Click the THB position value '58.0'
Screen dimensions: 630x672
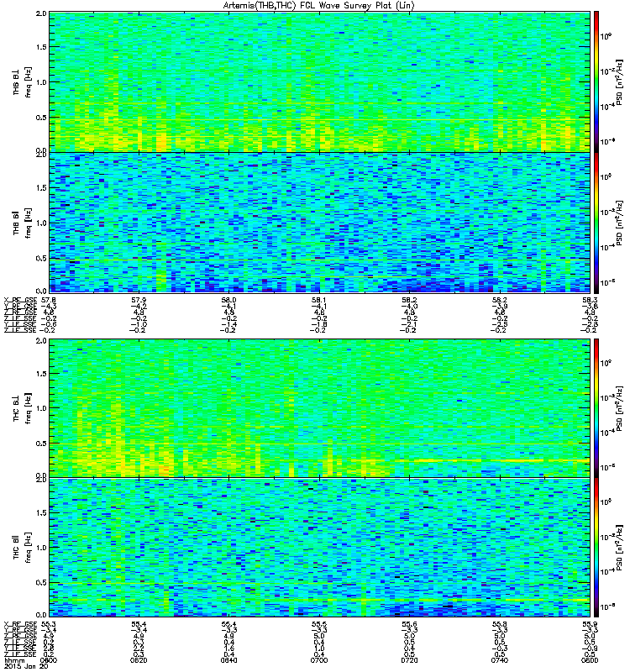(228, 301)
